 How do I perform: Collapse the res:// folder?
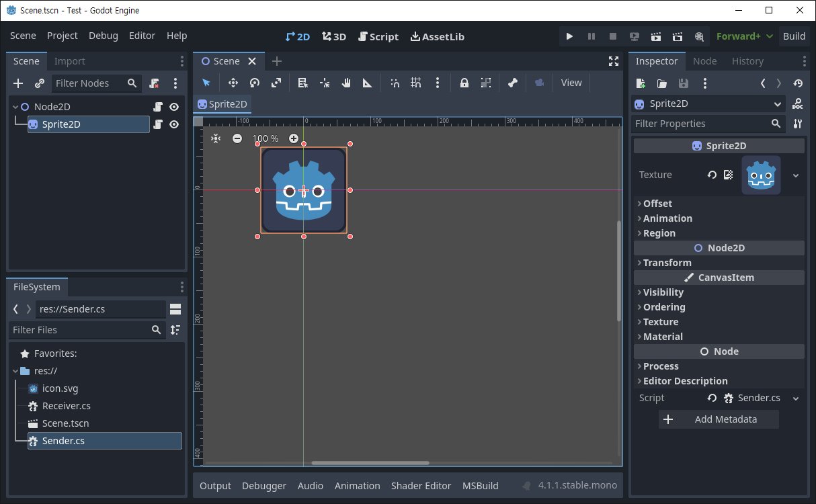[15, 371]
